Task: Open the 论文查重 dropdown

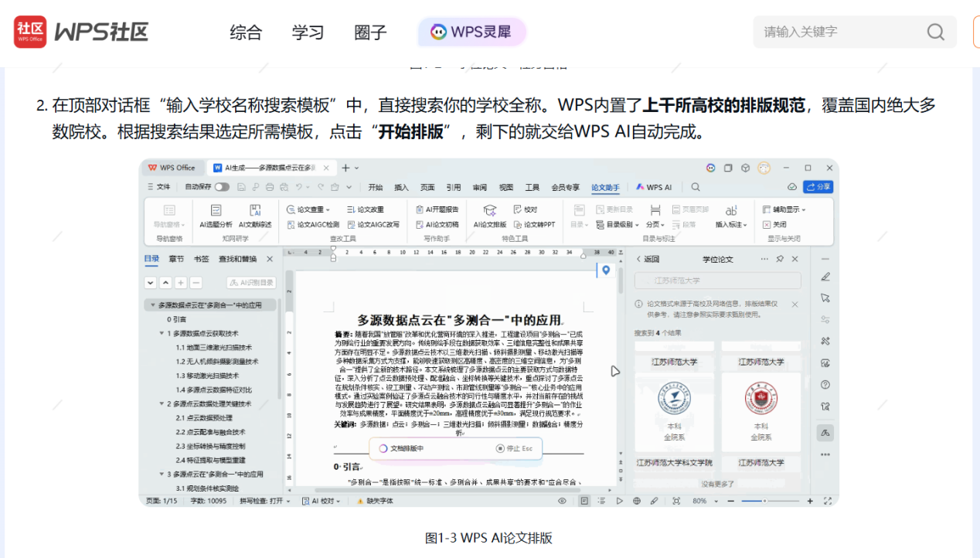Action: tap(308, 209)
